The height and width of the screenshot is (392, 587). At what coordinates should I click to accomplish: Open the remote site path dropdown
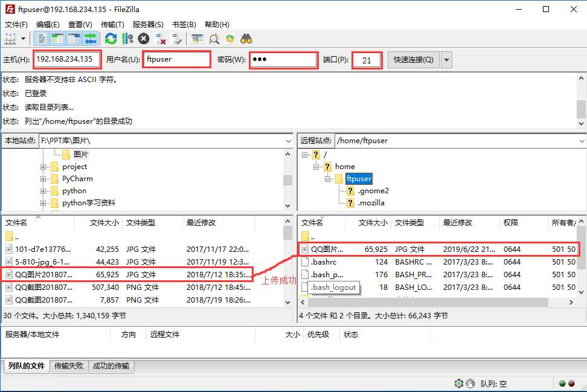click(582, 141)
